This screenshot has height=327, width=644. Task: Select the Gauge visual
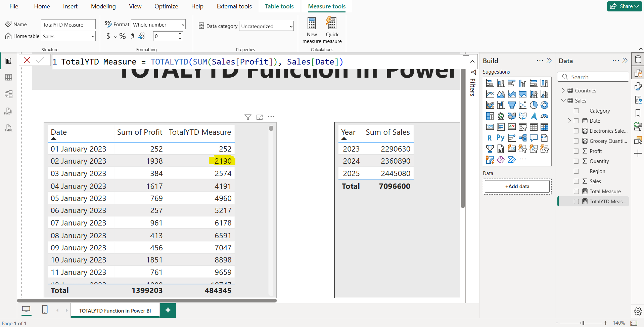tap(545, 116)
